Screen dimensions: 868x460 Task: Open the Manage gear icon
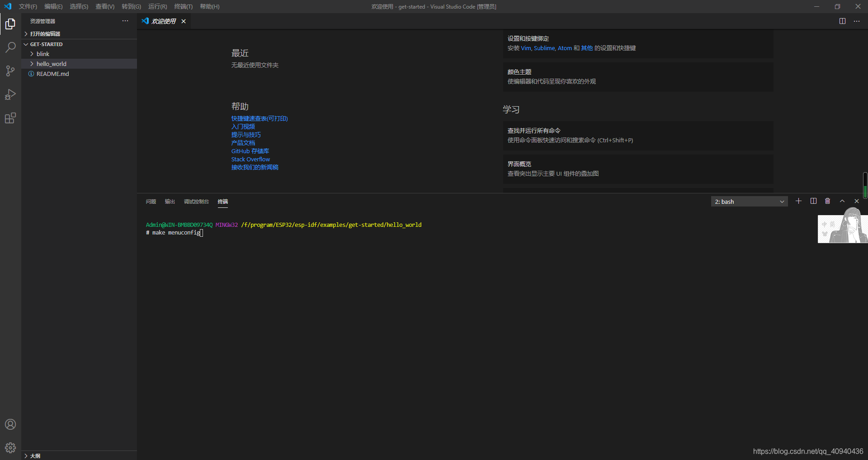(x=10, y=448)
